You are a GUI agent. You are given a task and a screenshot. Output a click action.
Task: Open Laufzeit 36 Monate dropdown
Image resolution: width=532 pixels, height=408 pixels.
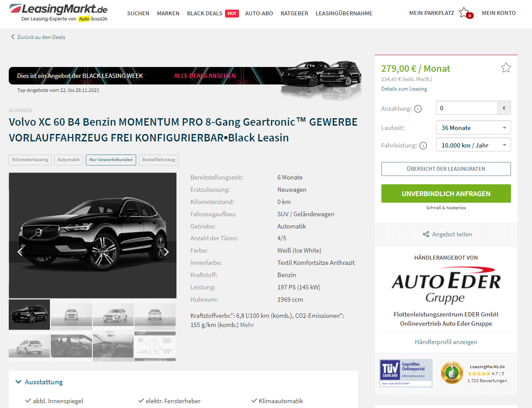click(473, 128)
